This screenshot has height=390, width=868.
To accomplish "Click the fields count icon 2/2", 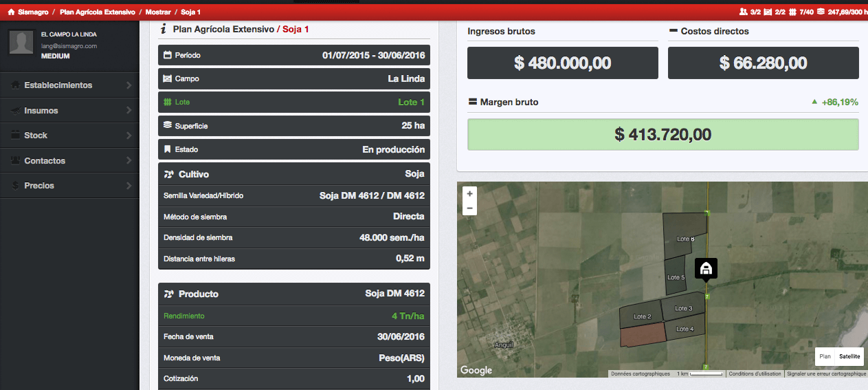I will tap(768, 12).
